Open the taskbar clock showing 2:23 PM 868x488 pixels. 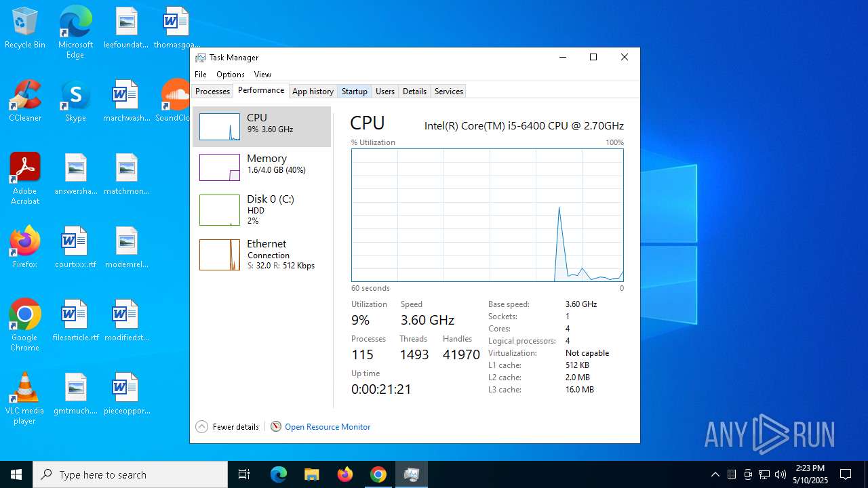point(810,474)
